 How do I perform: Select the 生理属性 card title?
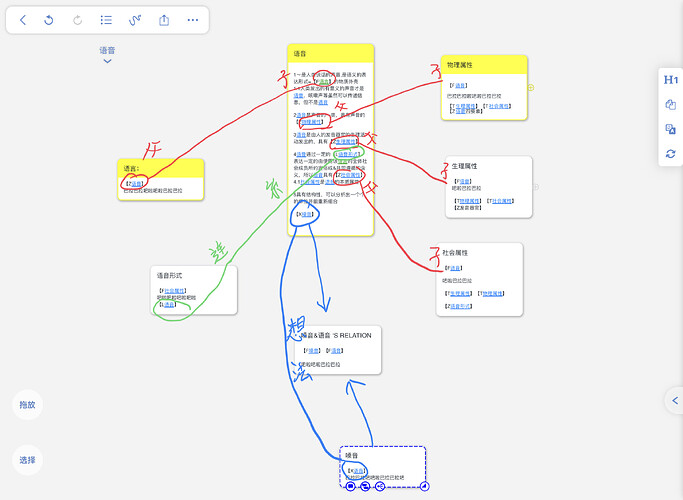[464, 166]
